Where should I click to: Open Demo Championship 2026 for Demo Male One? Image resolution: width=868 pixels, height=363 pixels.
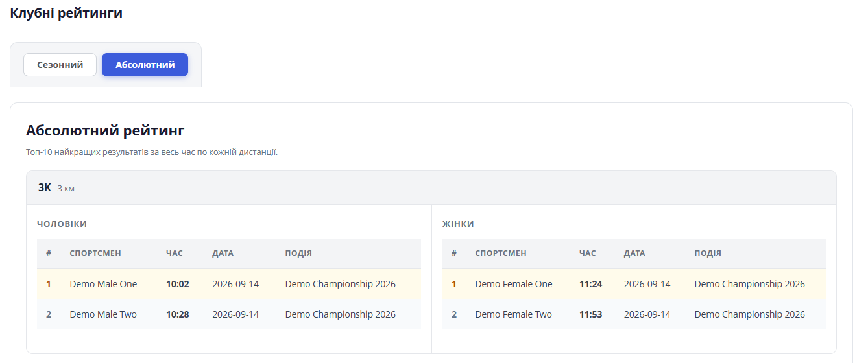[340, 284]
